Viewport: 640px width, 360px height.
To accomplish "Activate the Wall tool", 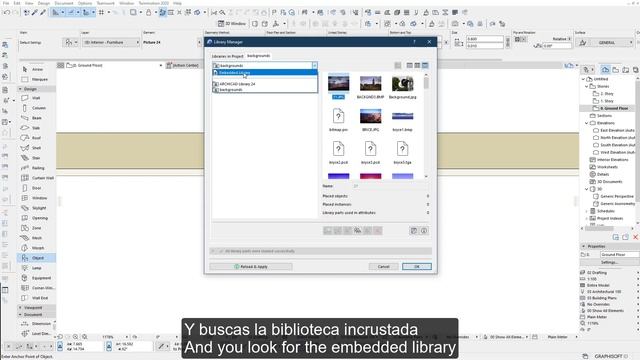I will click(37, 98).
